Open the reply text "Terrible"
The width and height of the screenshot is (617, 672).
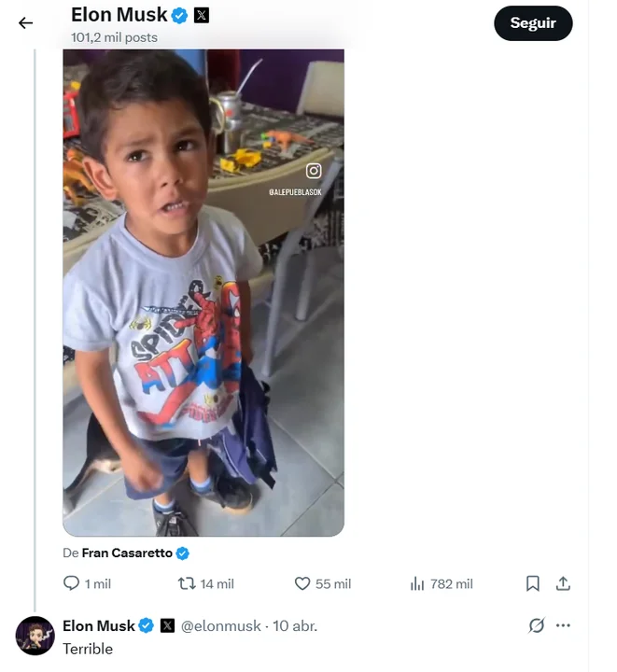88,649
